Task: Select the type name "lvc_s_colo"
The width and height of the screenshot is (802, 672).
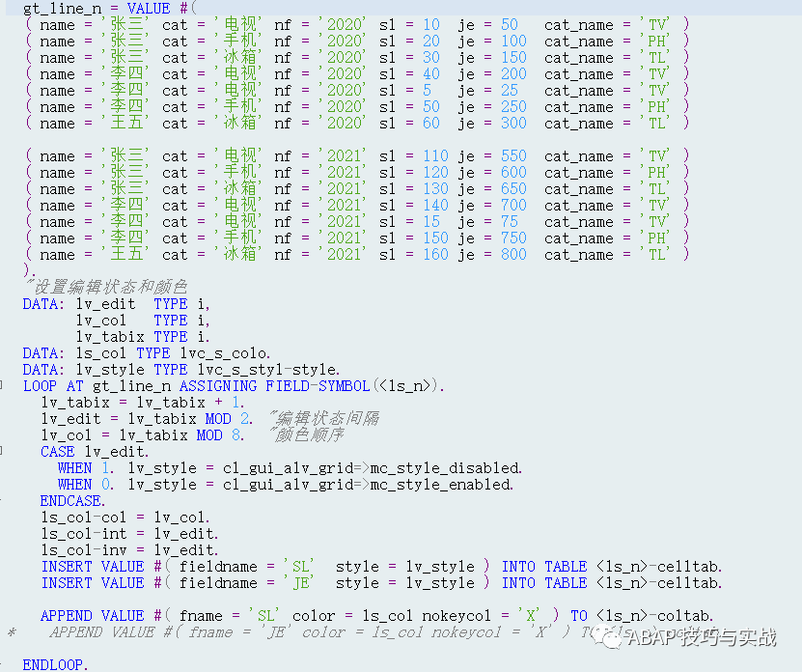Action: point(224,353)
